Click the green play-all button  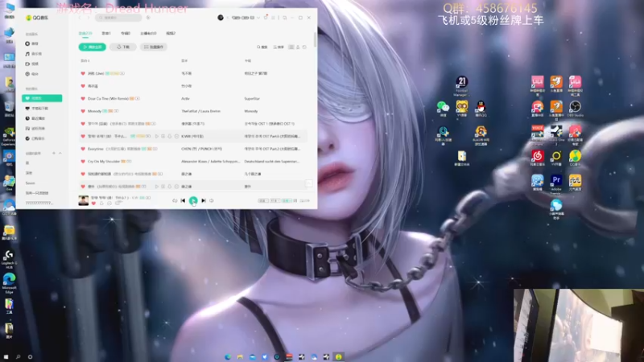pos(92,47)
